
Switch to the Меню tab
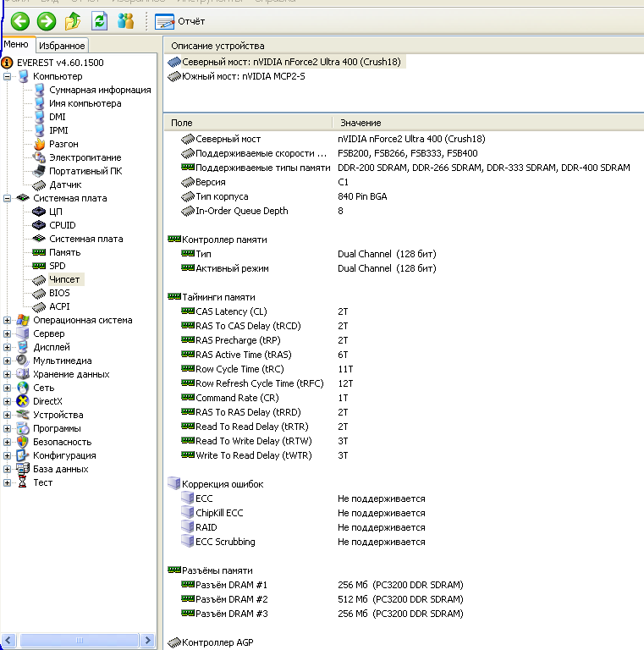click(x=17, y=45)
